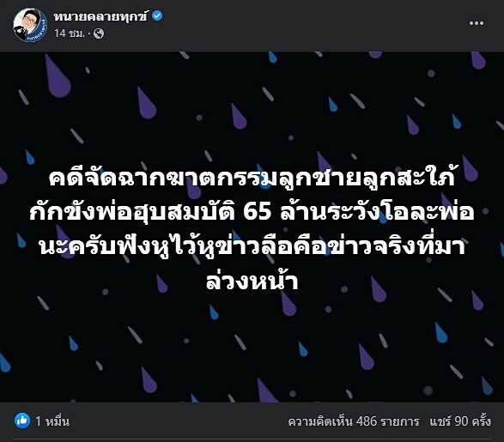Screen dimensions: 504x442
Task: Open the post via the 14 ชม. timestamp
Action: pyautogui.click(x=69, y=33)
